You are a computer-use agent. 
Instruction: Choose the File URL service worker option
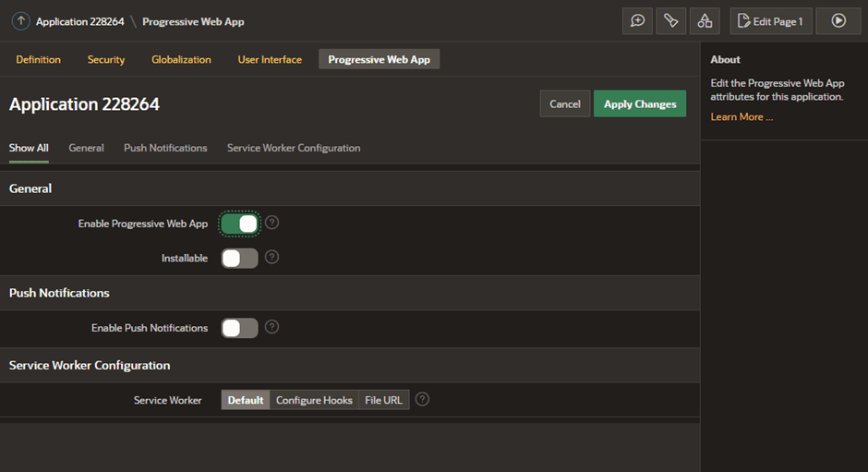(383, 400)
